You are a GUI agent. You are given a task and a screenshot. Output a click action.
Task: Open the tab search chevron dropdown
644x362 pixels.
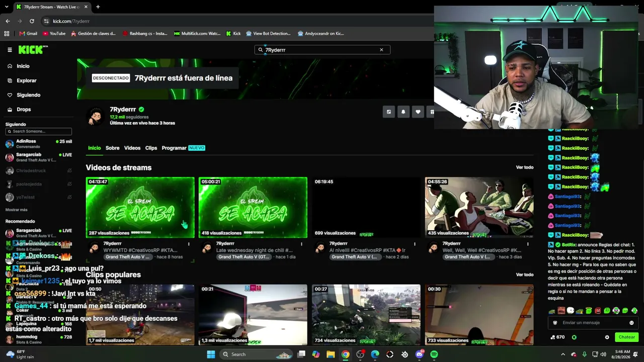[7, 7]
